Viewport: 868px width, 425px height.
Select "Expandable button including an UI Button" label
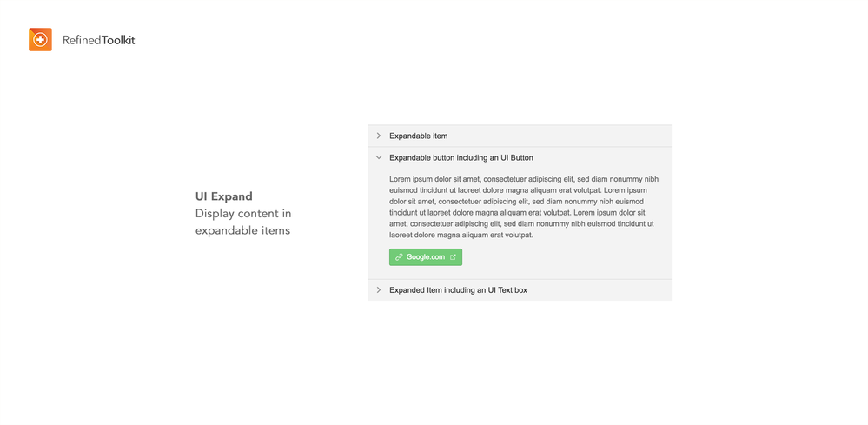point(461,157)
